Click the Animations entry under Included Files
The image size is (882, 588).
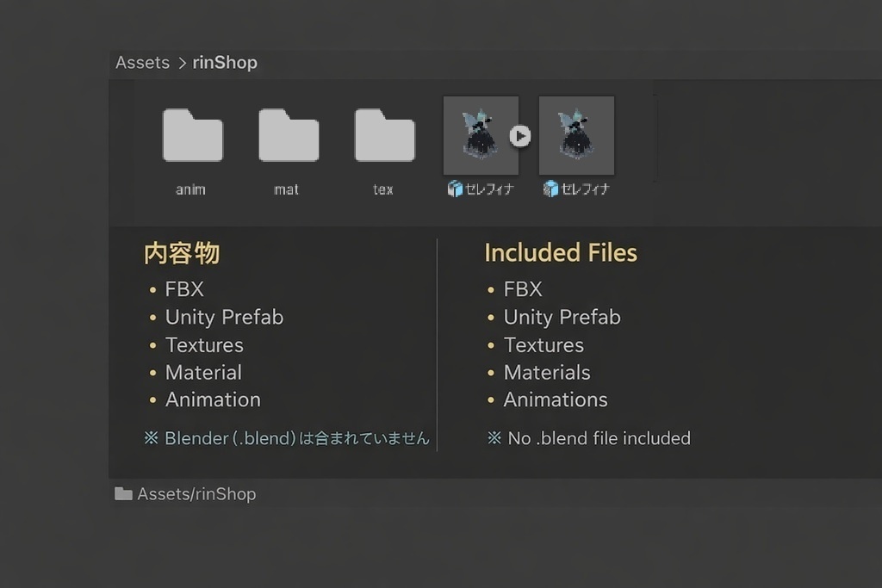[x=556, y=399]
